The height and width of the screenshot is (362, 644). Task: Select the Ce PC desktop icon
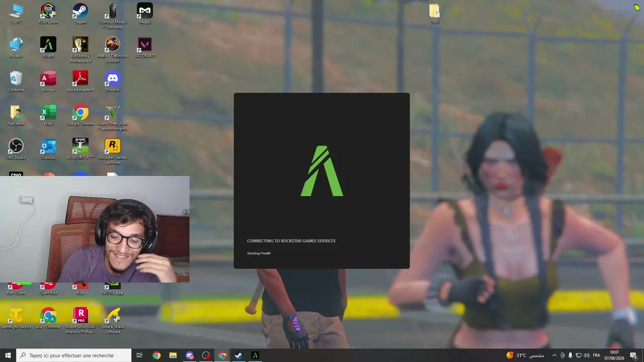16,14
